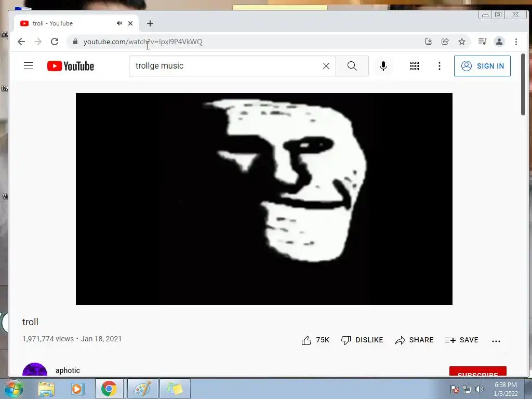Open the Sticky Notes taskbar icon
The width and height of the screenshot is (532, 399).
point(175,389)
